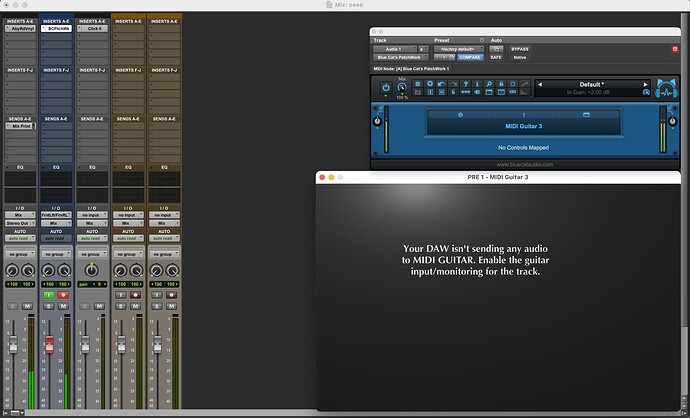Mute the BCPtchWk track
Viewport: 690px width, 418px height.
[63, 306]
